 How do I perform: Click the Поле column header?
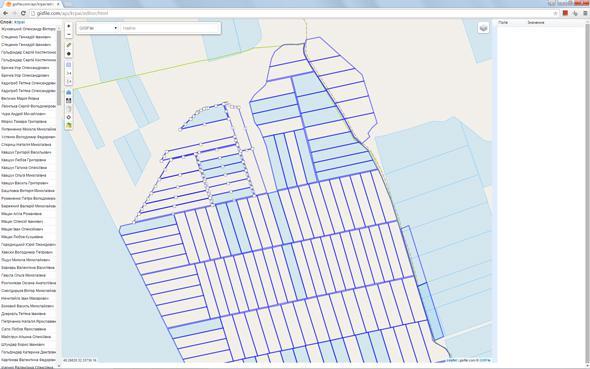[x=503, y=23]
